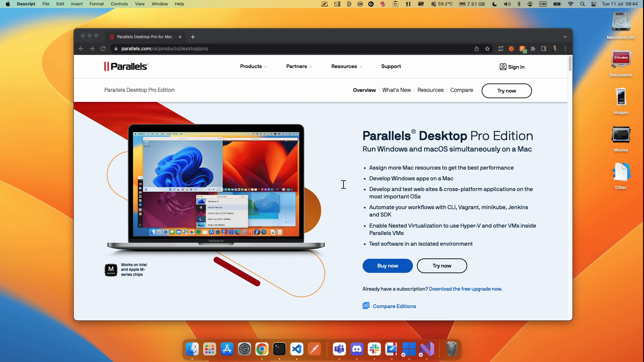Click the Download the free upgrade now link
Viewport: 644px width, 362px height.
[x=465, y=289]
